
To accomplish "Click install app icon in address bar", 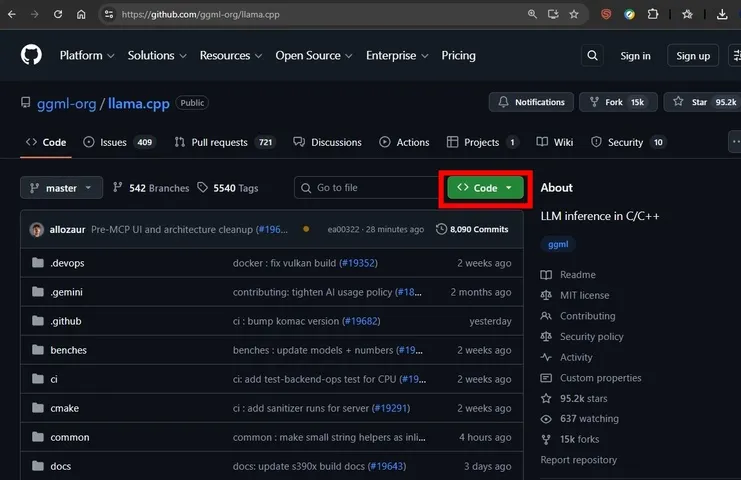I will click(553, 14).
